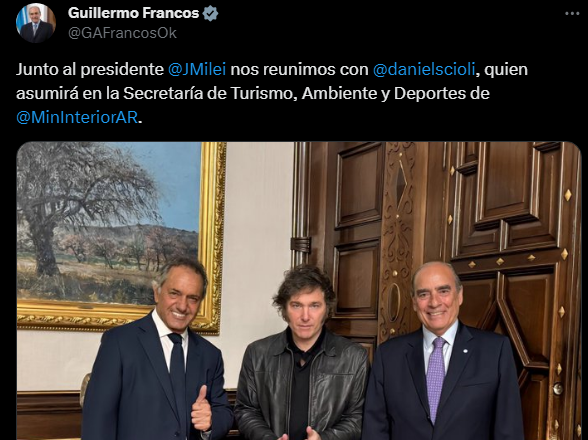Viewport: 588px width, 440px height.
Task: Click the Guillermo Francos display name
Action: click(133, 13)
